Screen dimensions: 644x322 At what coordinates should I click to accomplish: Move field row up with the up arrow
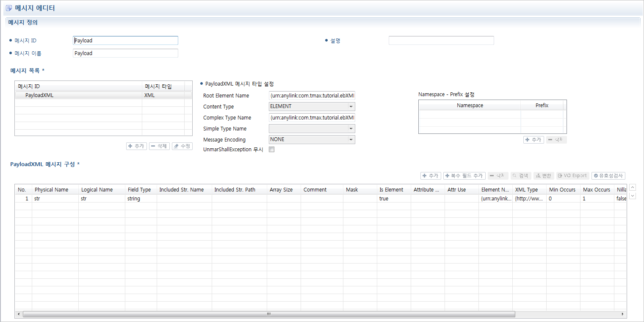click(x=633, y=187)
